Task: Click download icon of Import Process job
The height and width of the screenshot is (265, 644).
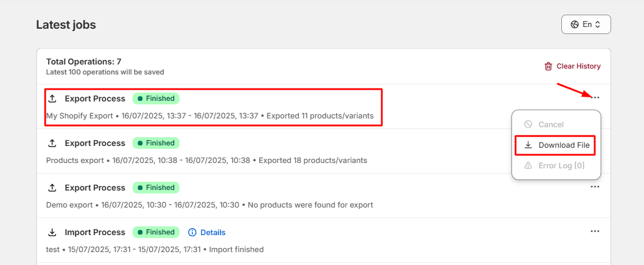Action: coord(52,232)
